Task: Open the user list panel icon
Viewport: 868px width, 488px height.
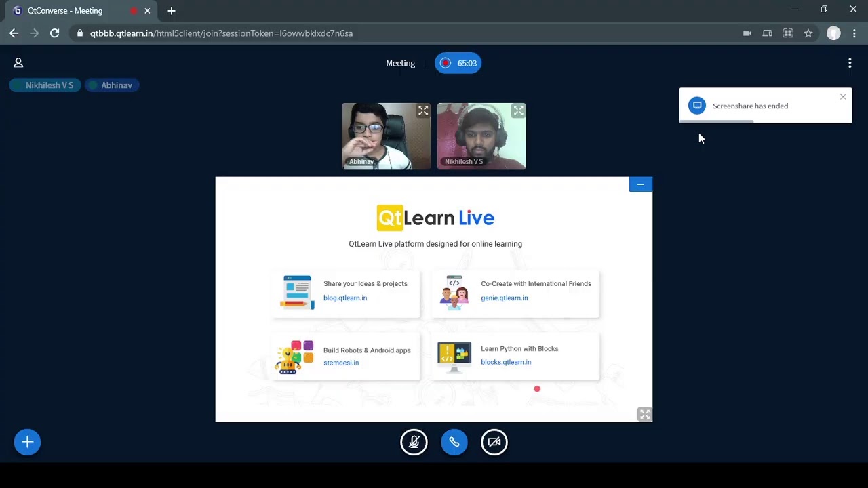Action: click(x=18, y=63)
